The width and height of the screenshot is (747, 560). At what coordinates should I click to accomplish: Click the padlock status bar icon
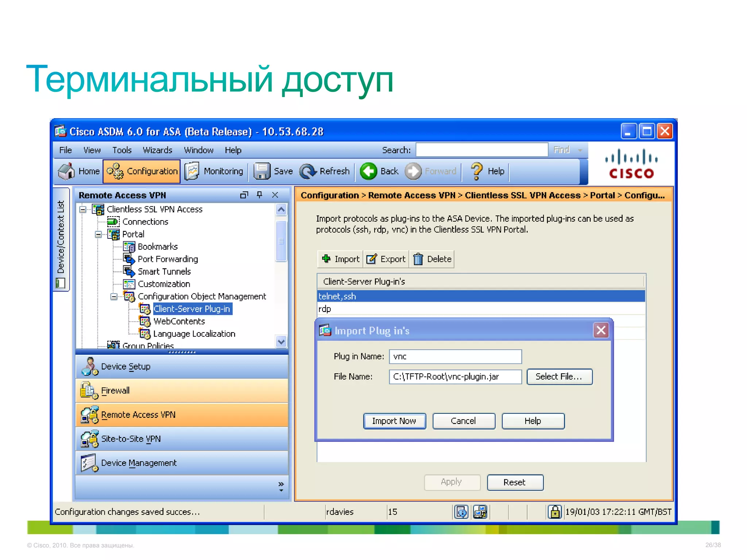pyautogui.click(x=555, y=512)
